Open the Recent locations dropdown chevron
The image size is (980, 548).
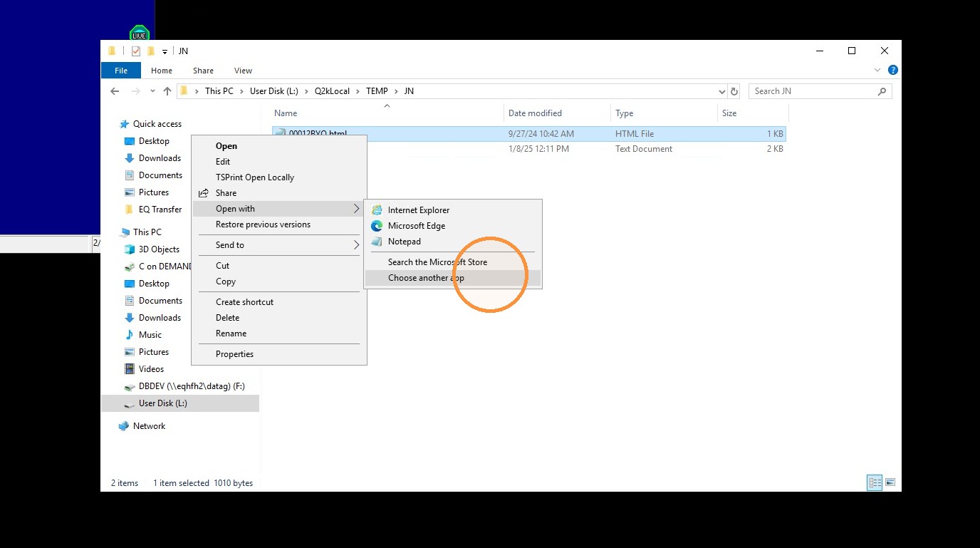coord(152,91)
